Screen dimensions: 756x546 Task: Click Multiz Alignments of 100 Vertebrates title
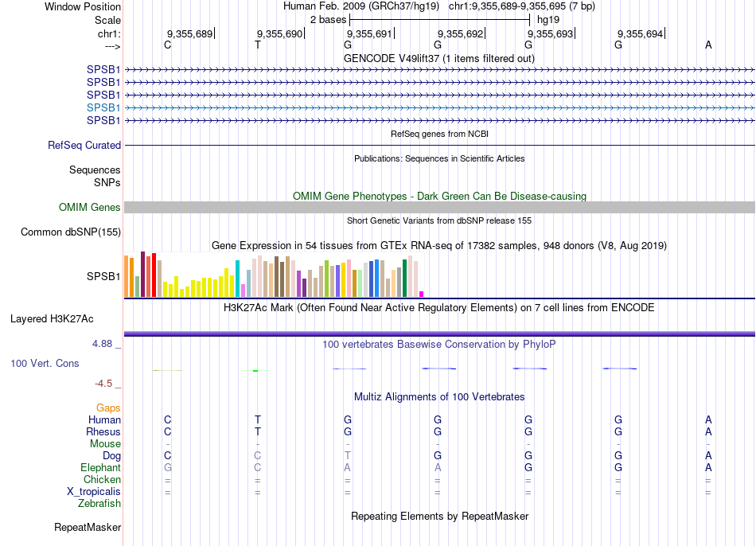tap(439, 397)
